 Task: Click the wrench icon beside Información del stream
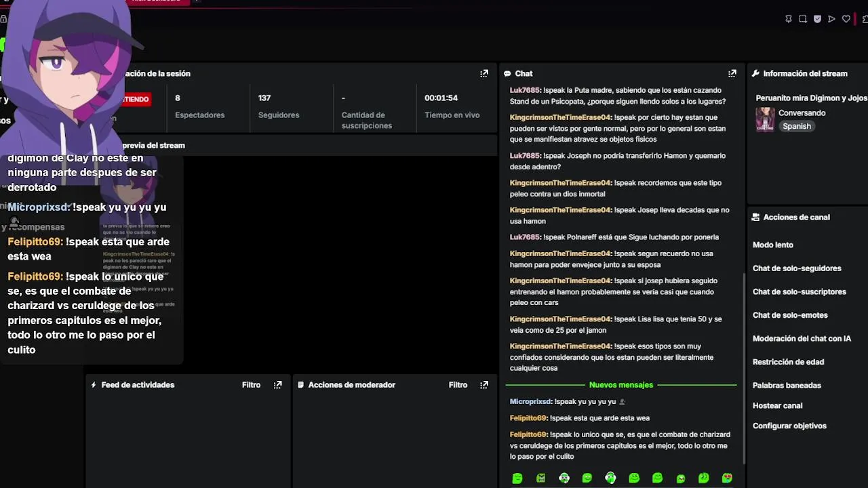(x=755, y=73)
